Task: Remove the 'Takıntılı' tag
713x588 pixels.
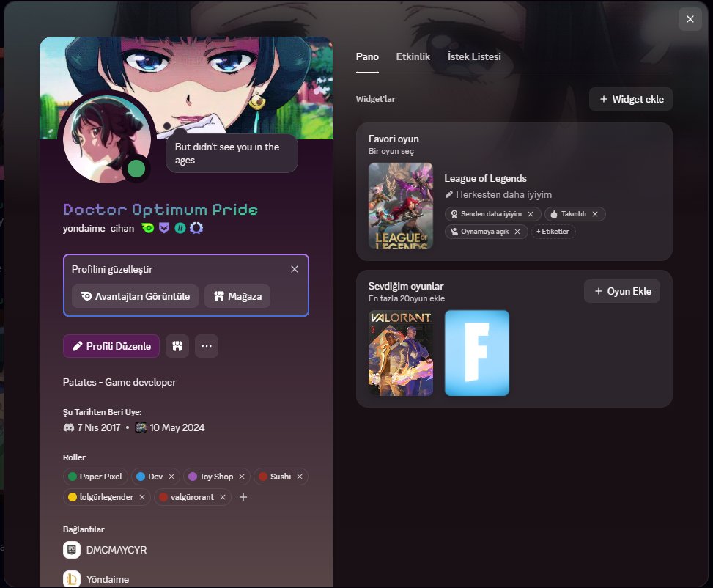Action: click(595, 214)
